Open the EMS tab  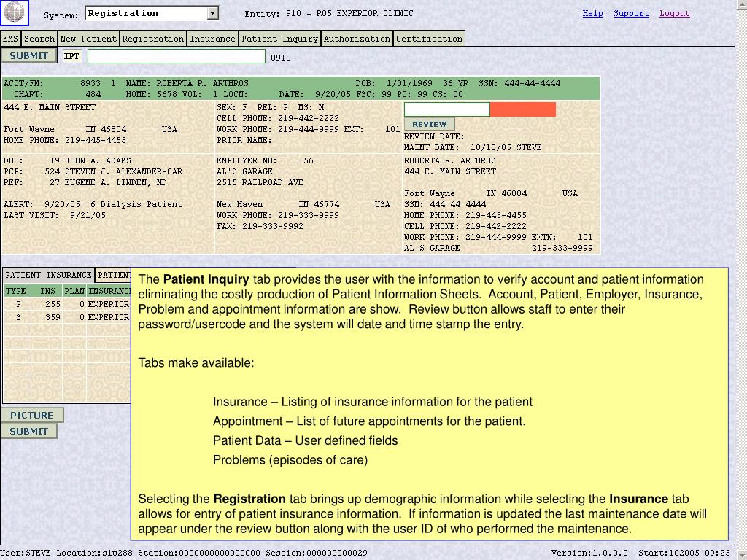coord(10,39)
